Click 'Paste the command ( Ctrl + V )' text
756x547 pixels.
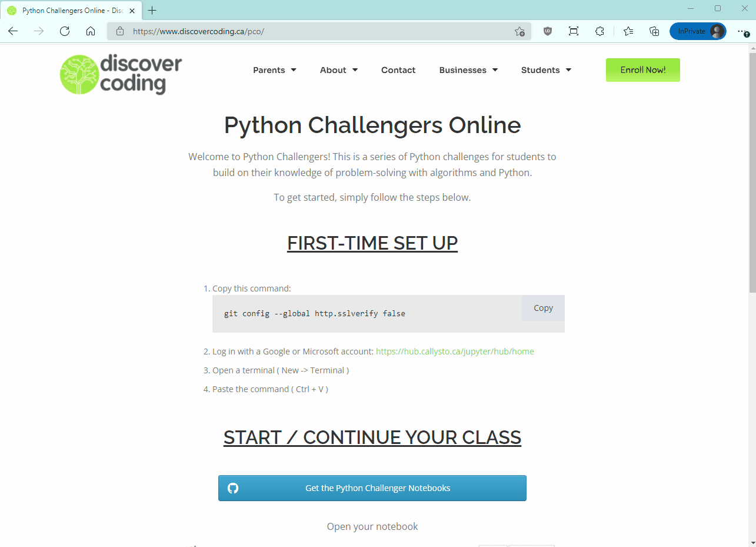[270, 389]
